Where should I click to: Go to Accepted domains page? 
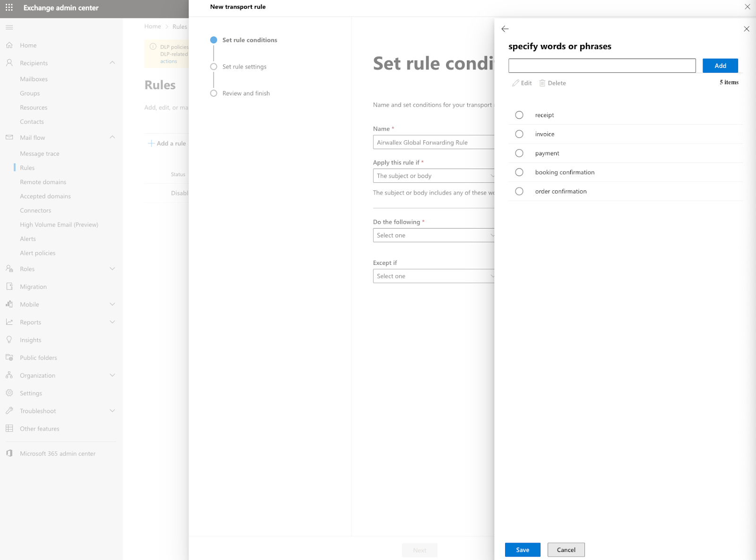click(x=45, y=196)
